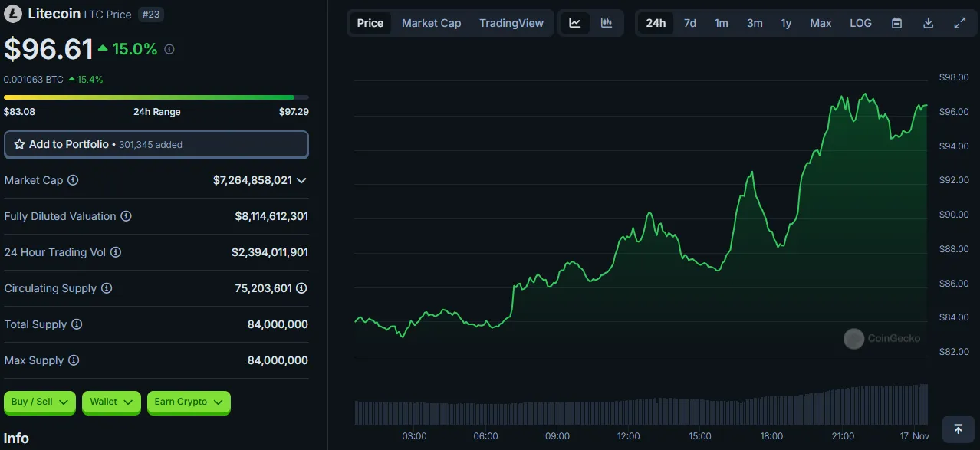Click the $8,114,612,301 valuation value
Screen dimensions: 980x450
point(271,216)
